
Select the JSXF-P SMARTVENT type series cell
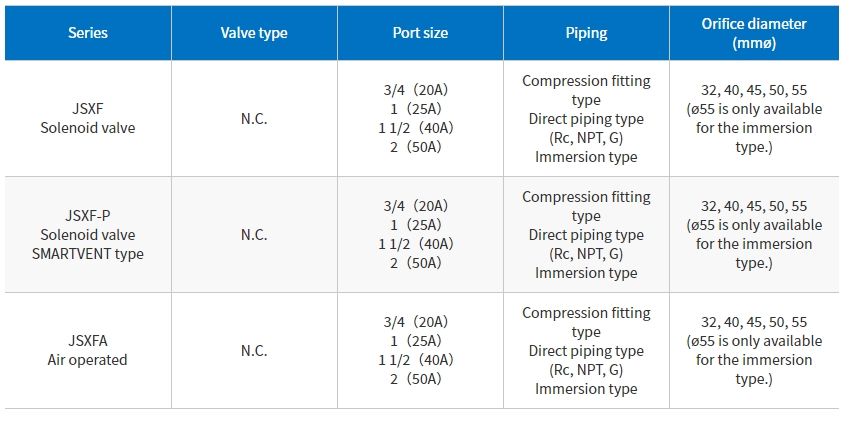pos(88,235)
